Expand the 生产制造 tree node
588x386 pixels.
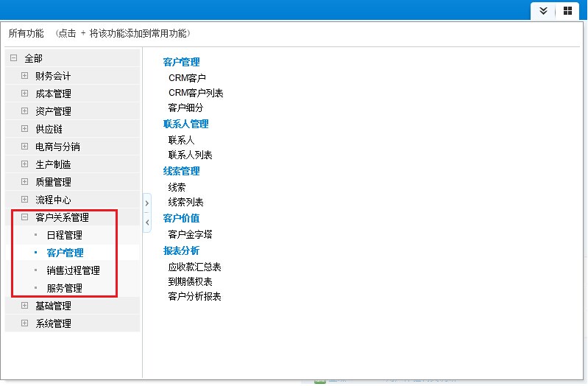[x=25, y=164]
